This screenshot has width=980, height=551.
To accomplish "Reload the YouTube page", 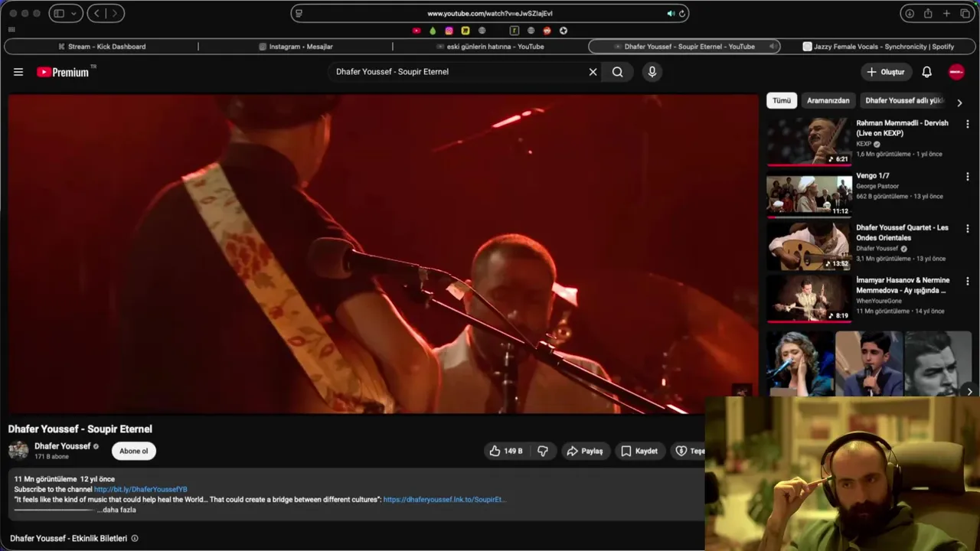I will [x=681, y=13].
